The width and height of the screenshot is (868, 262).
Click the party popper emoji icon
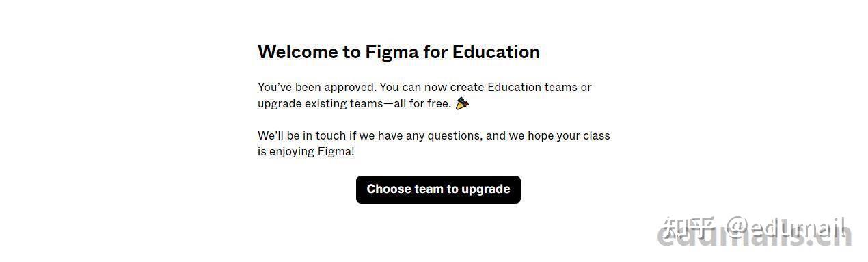[462, 104]
